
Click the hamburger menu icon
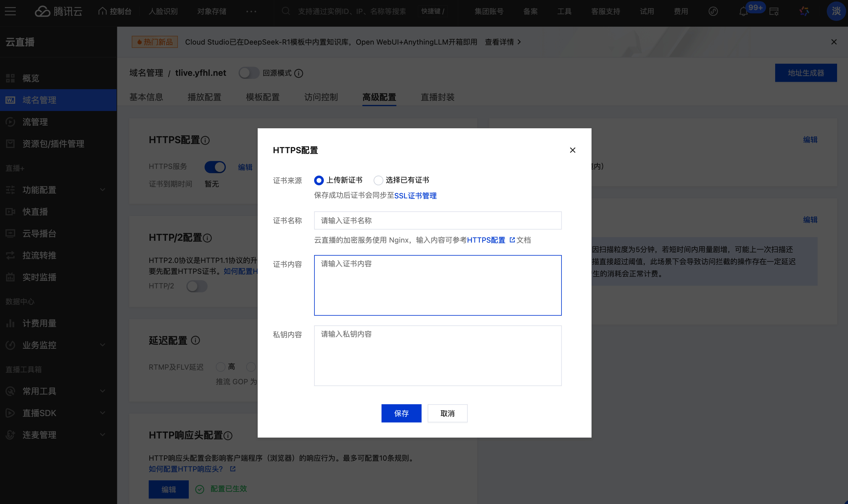pos(10,12)
